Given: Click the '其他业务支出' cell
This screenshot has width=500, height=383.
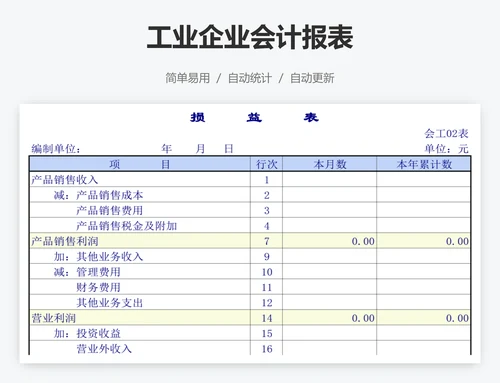Looking at the screenshot, I should pyautogui.click(x=140, y=303).
